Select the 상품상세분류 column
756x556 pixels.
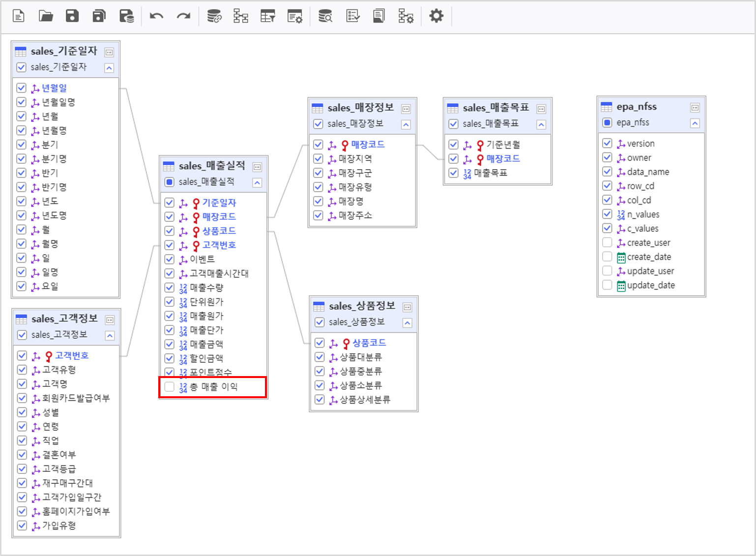365,400
